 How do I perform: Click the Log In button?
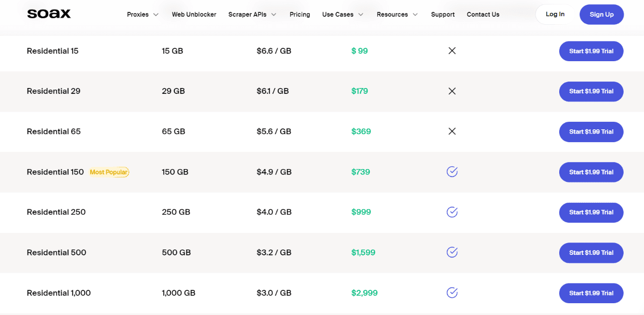[x=555, y=14]
